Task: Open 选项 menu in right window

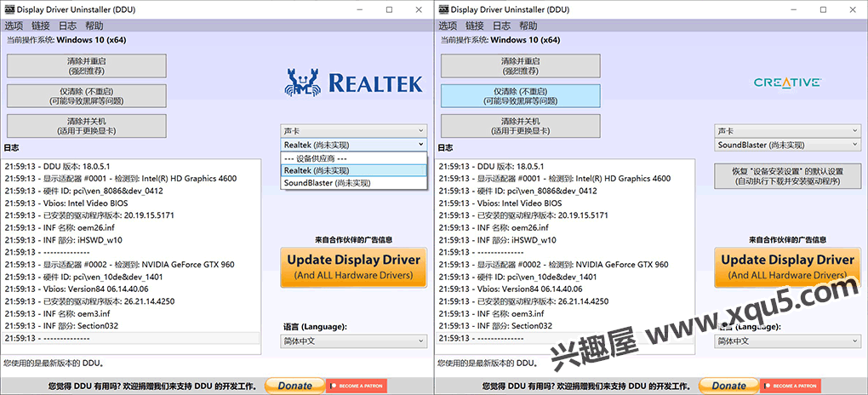Action: (x=448, y=26)
